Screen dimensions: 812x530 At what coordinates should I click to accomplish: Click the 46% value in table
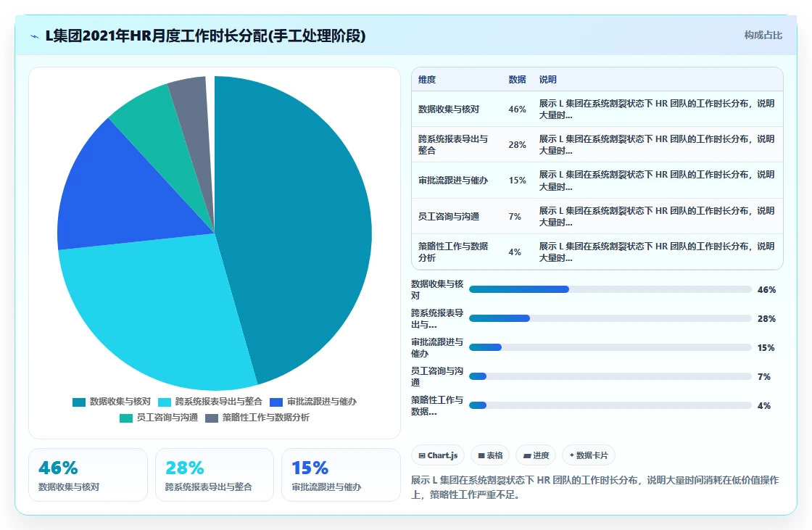point(517,109)
